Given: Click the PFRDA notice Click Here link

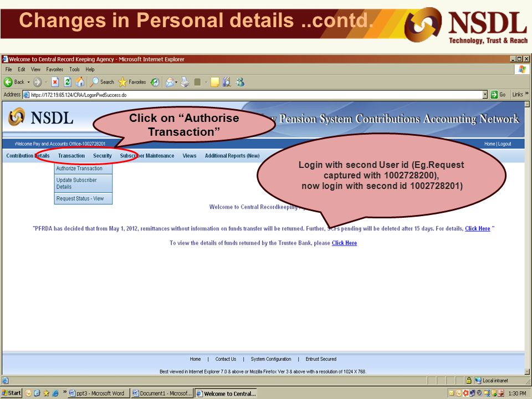Looking at the screenshot, I should 477,228.
